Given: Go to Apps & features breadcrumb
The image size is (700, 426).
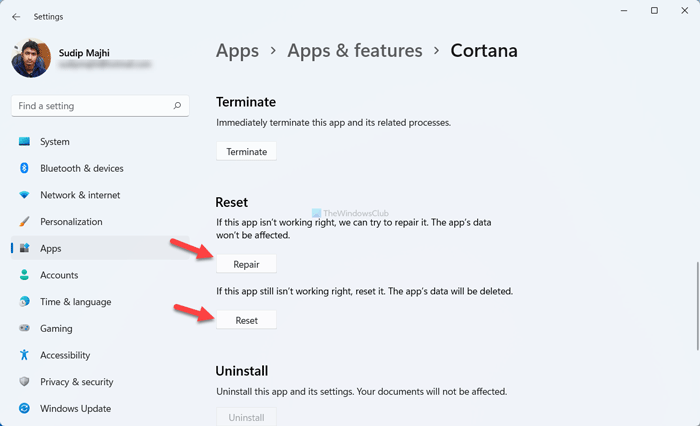Looking at the screenshot, I should (354, 50).
